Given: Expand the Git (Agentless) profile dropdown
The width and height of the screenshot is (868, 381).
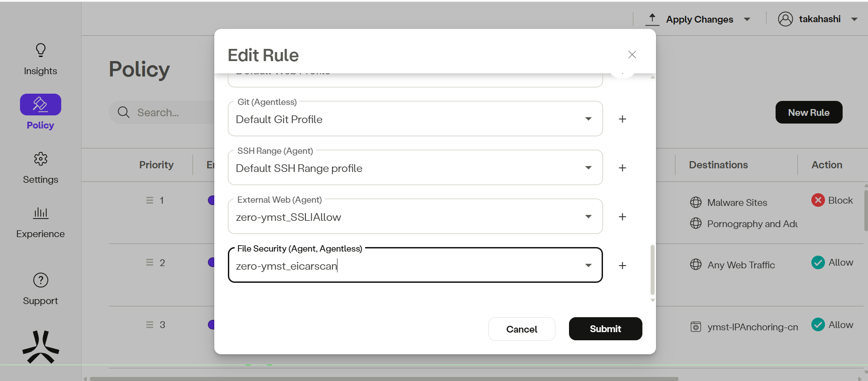Looking at the screenshot, I should pyautogui.click(x=588, y=119).
